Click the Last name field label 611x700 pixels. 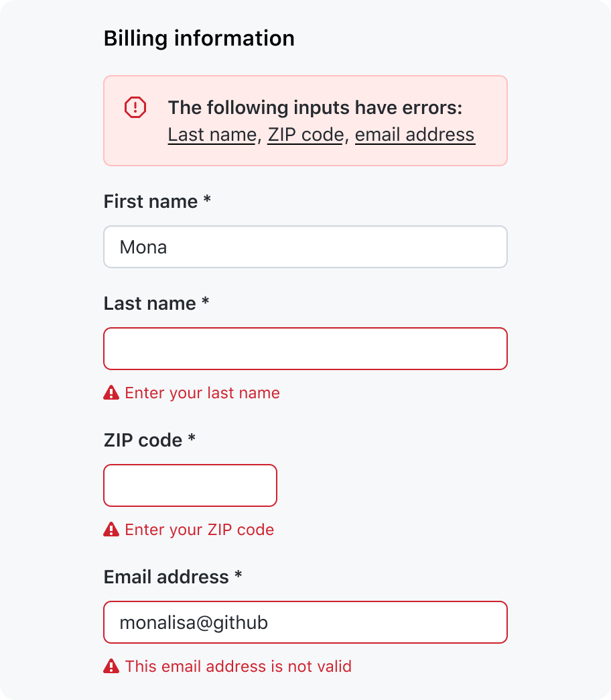coord(156,304)
